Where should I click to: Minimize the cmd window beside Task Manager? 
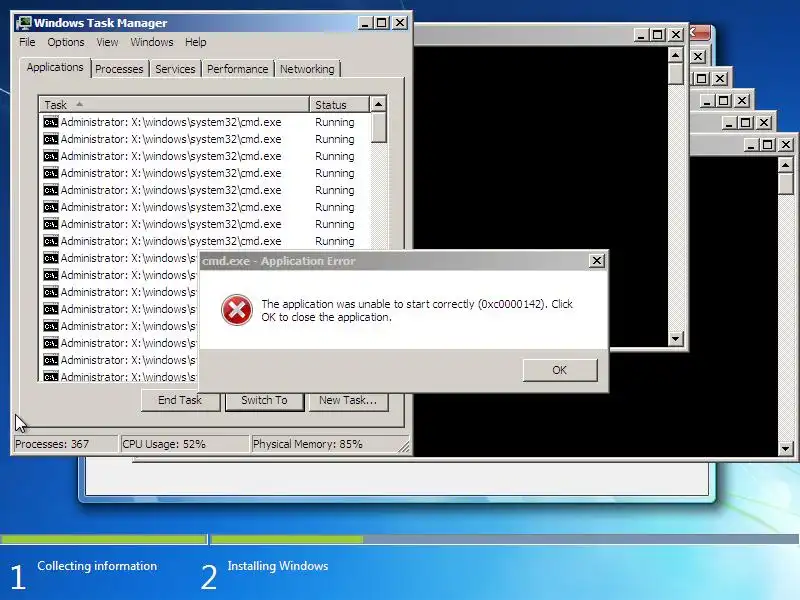click(x=641, y=35)
